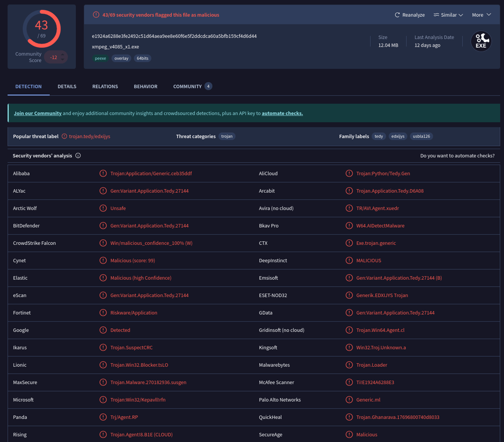Open the Details tab
Screen dimensions: 504x442
tap(67, 87)
